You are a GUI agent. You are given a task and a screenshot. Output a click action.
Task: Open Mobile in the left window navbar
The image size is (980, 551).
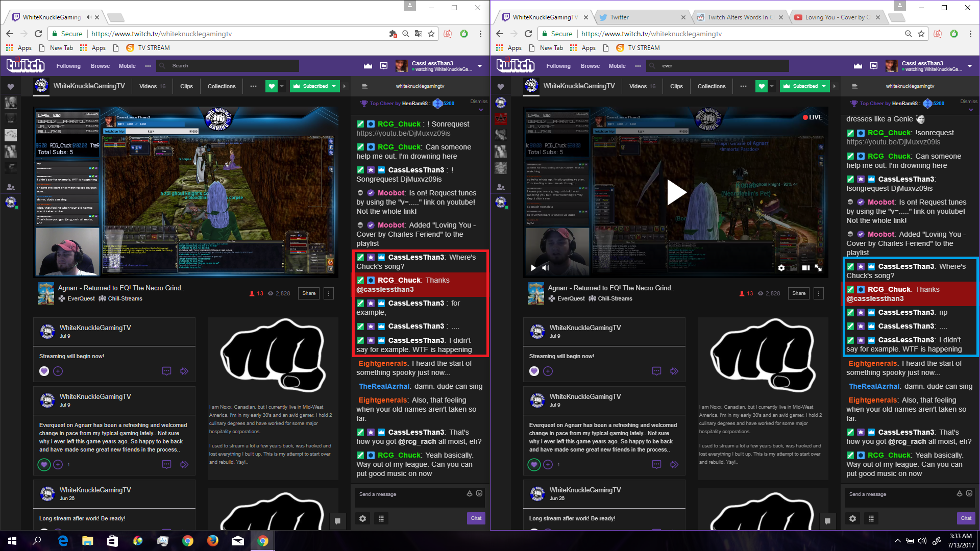pyautogui.click(x=127, y=66)
